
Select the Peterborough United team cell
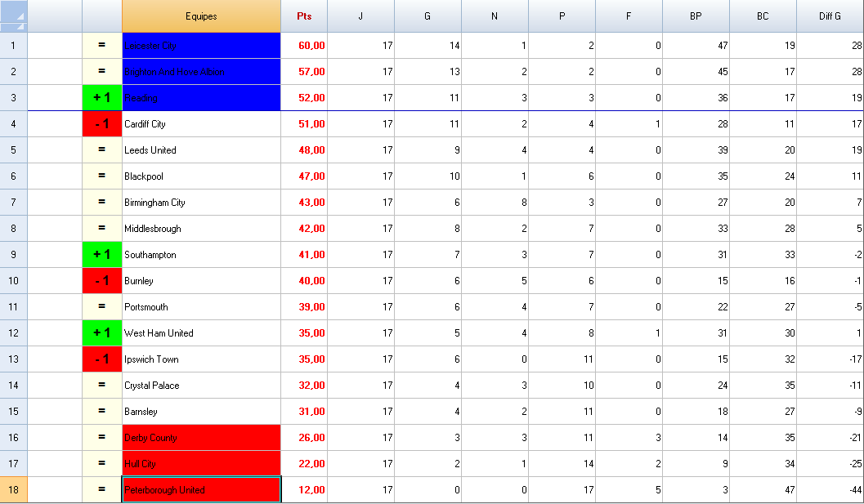tap(201, 489)
